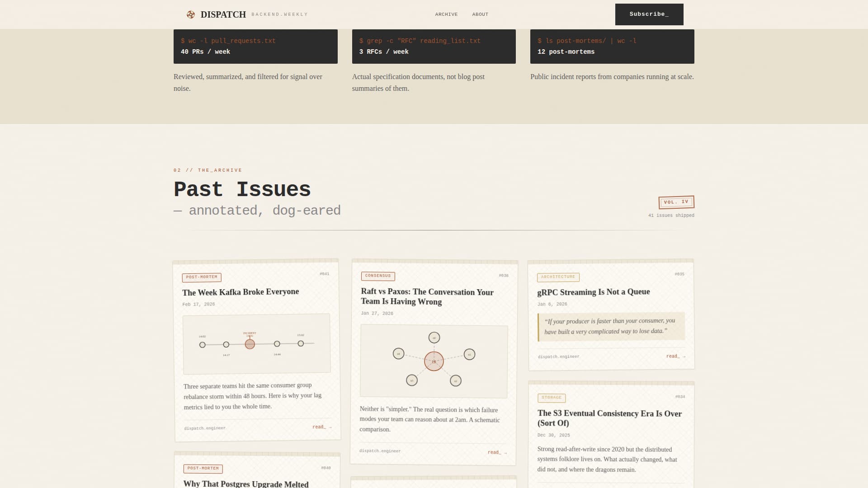
Task: Open 'The S3 Eventual Consistency Era' title
Action: pyautogui.click(x=609, y=418)
